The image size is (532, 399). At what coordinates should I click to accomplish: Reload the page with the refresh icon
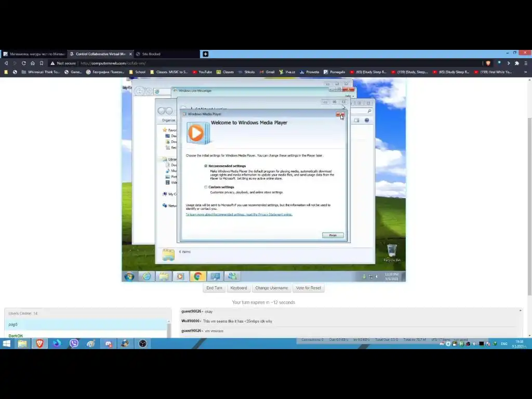(x=23, y=63)
